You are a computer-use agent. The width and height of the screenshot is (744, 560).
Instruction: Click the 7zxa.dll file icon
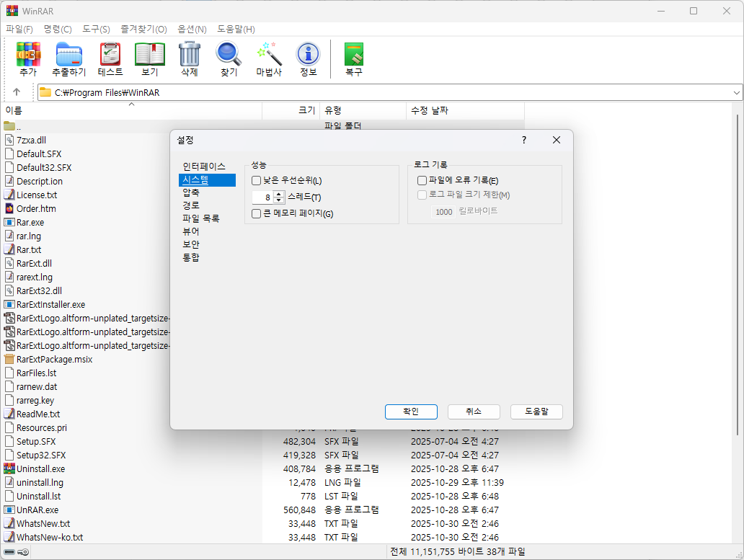9,140
